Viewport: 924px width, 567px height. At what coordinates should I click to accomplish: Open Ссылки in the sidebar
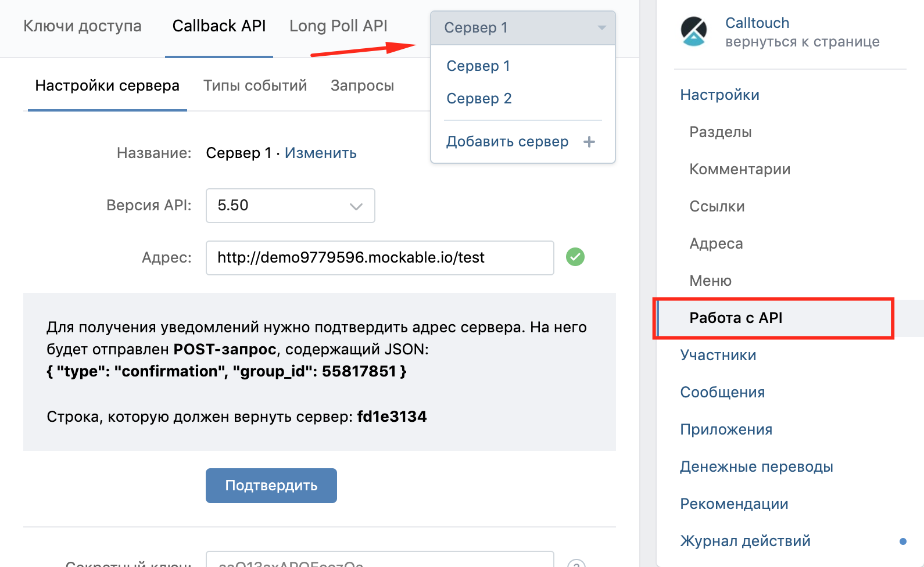pyautogui.click(x=717, y=207)
